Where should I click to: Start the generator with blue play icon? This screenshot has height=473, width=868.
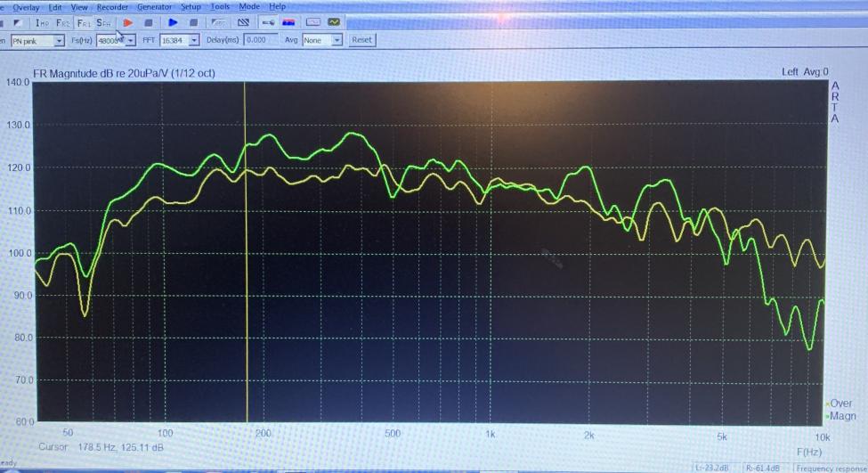tap(173, 22)
